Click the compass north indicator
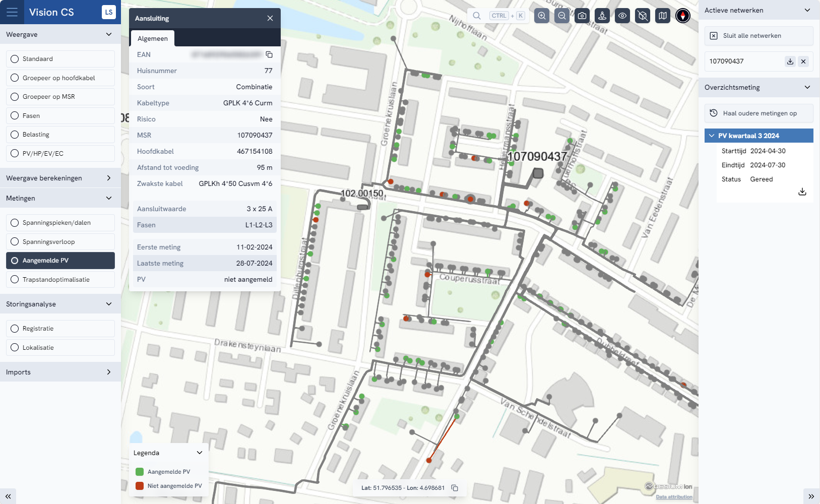Viewport: 820px width, 504px height. pyautogui.click(x=683, y=16)
